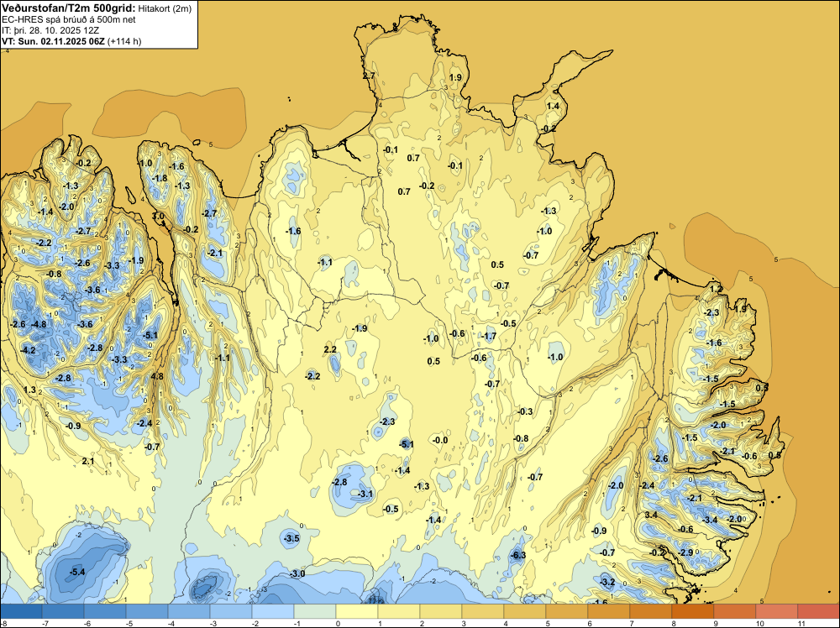Click the -7 tick label in the legend

coord(47,623)
